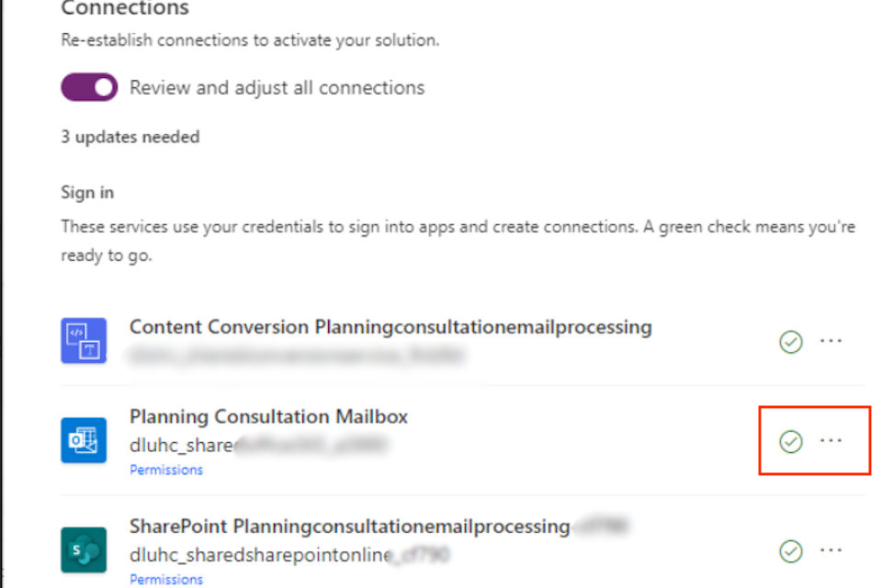Select the Planning Consultation Mailbox connection title

pyautogui.click(x=268, y=416)
